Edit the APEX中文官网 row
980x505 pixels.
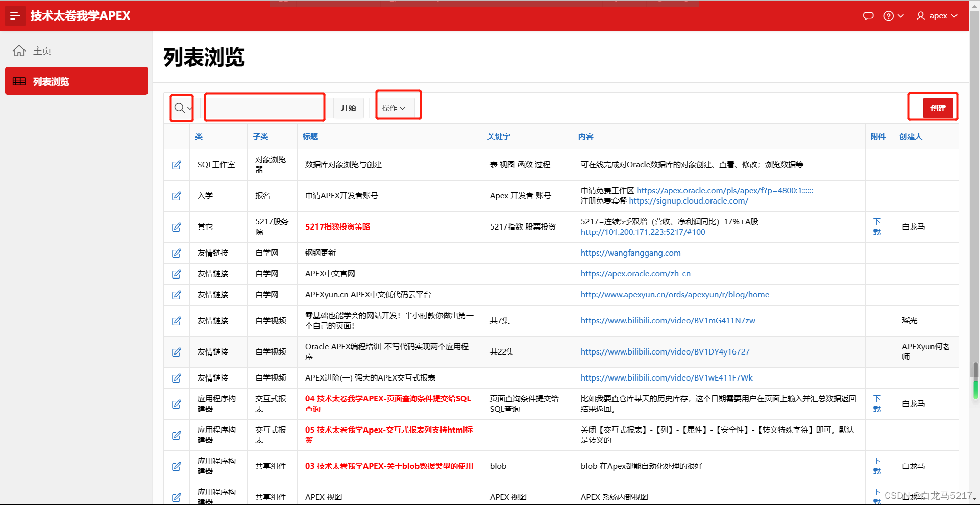177,274
